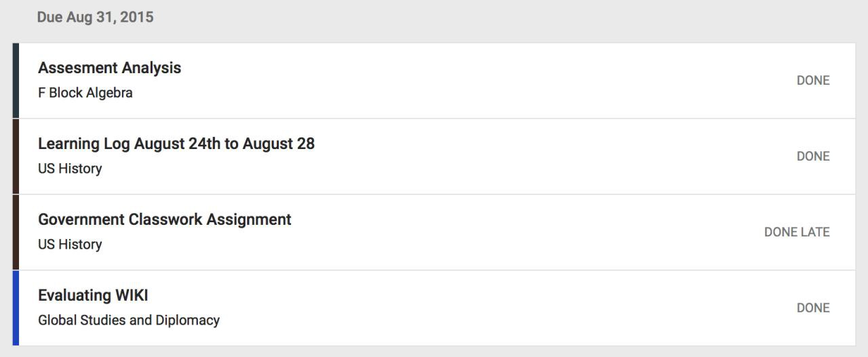Open the Evaluating WIKI assignment

coord(93,295)
